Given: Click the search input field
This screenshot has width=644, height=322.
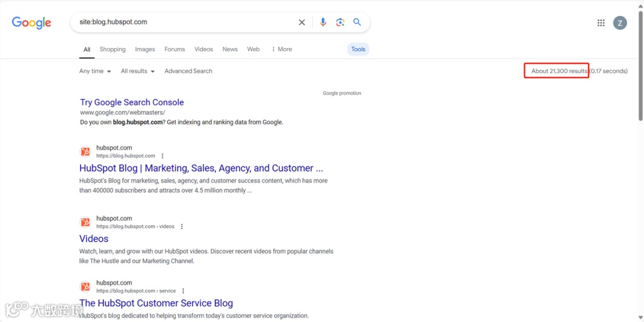Looking at the screenshot, I should (185, 22).
